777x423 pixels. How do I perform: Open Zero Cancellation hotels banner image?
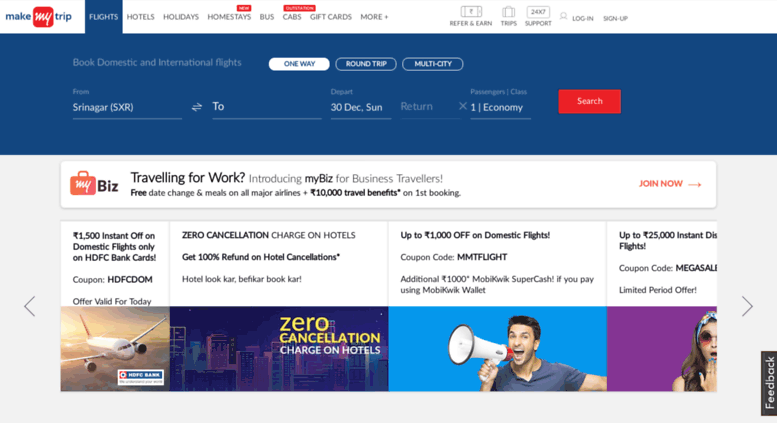pyautogui.click(x=279, y=349)
